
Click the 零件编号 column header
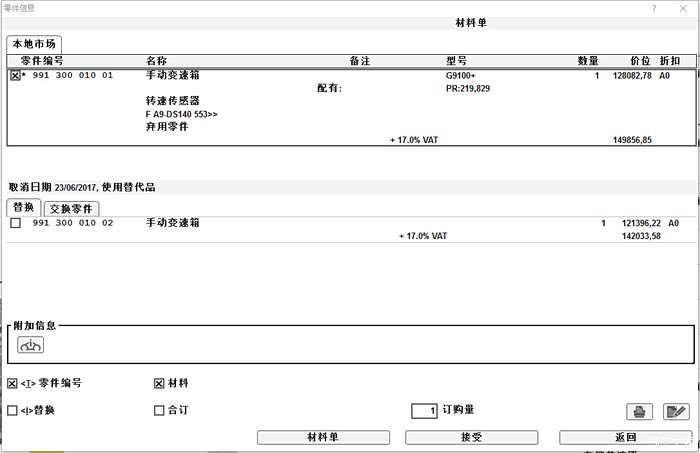(x=42, y=61)
